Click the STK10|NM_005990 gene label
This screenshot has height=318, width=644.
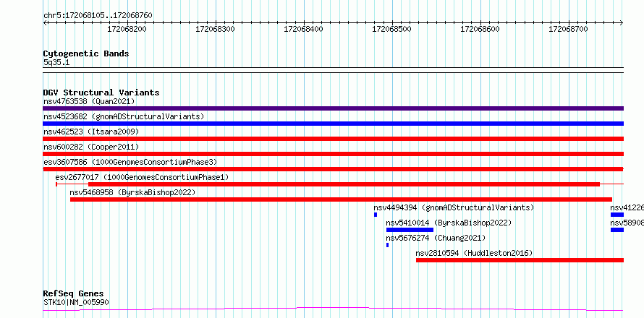[76, 303]
